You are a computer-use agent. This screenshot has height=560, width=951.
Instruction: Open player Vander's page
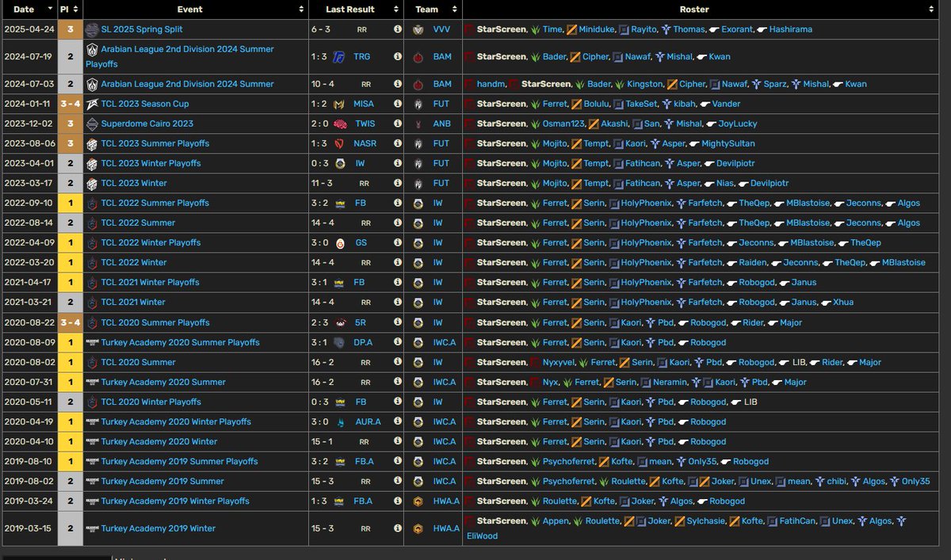point(726,104)
